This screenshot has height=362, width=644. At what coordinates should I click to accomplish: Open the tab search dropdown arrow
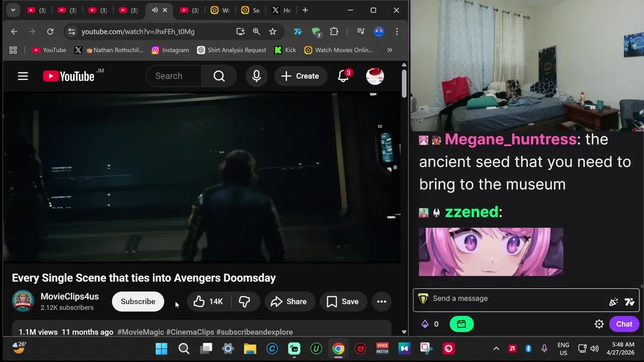pos(13,10)
